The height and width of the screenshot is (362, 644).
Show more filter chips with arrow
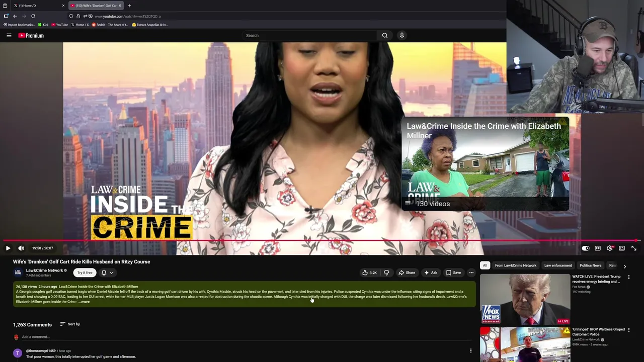point(625,266)
